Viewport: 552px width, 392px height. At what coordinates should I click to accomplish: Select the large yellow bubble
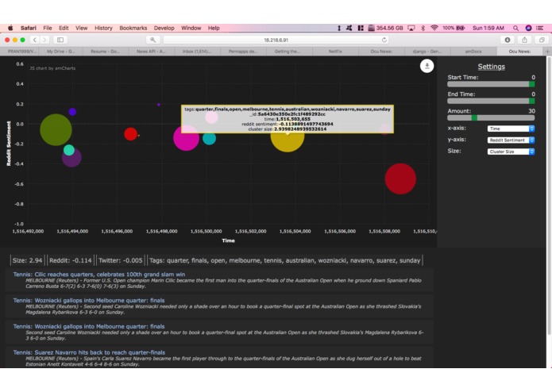tap(288, 139)
